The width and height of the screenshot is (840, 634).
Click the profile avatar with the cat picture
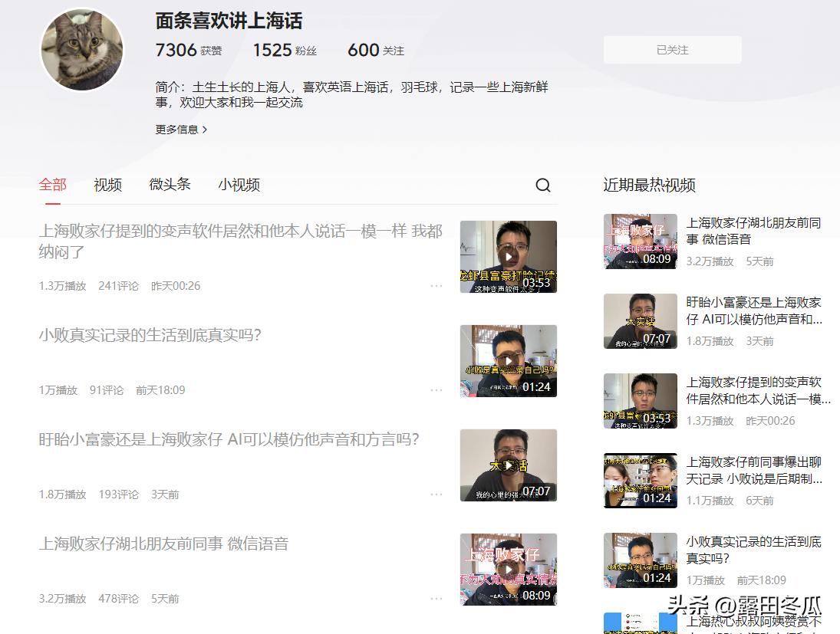81,49
